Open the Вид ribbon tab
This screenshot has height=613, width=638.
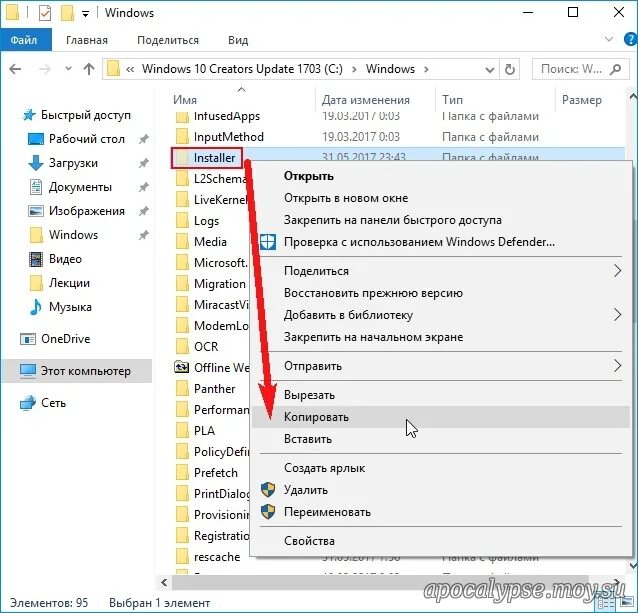pyautogui.click(x=238, y=40)
